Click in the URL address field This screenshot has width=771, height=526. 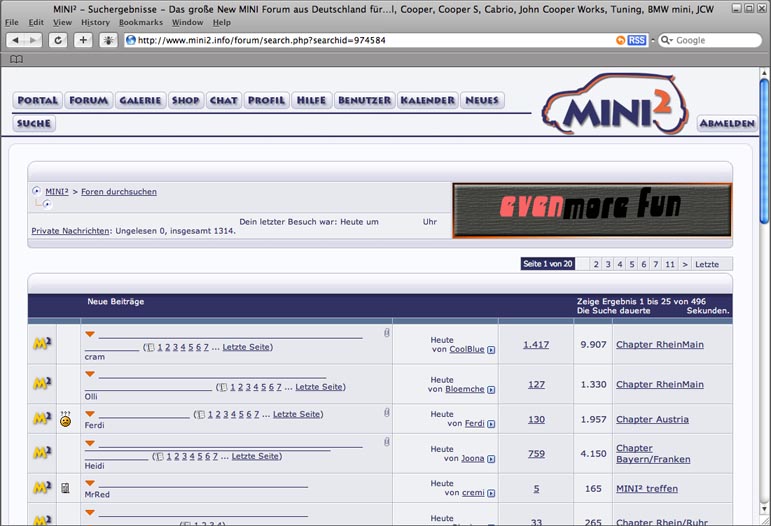370,40
